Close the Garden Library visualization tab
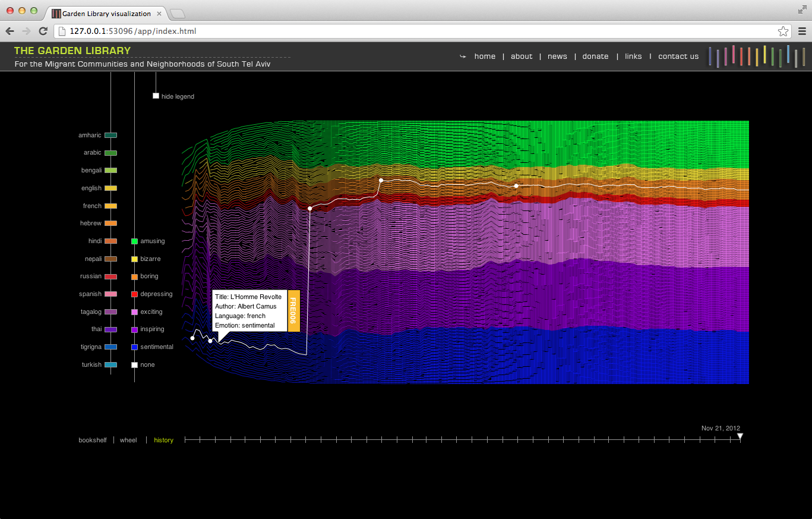The image size is (812, 519). (x=159, y=13)
